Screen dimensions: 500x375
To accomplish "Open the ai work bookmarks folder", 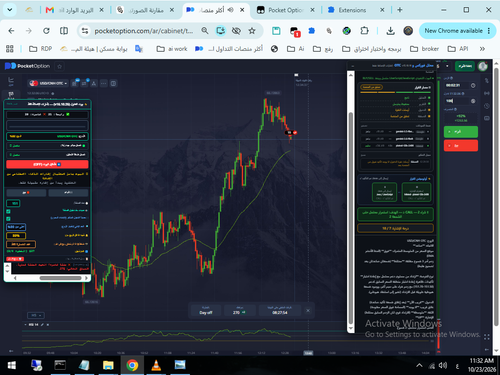I will pos(172,49).
